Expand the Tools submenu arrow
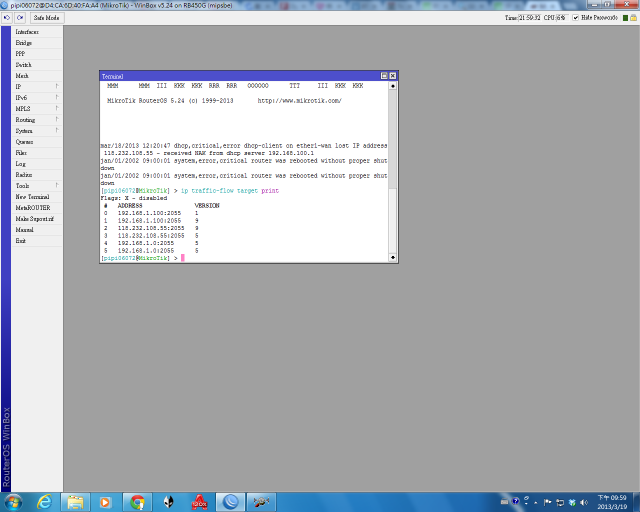 [57, 186]
